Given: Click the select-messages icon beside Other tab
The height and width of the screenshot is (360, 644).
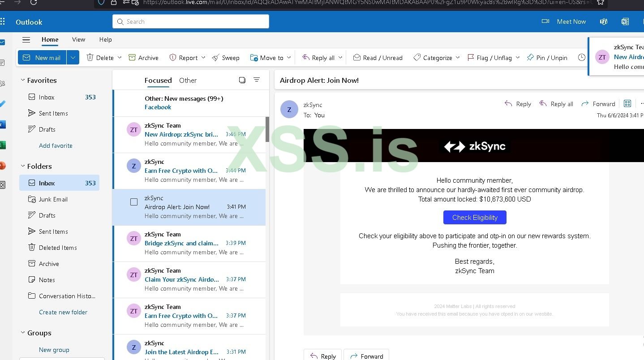Looking at the screenshot, I should click(242, 80).
